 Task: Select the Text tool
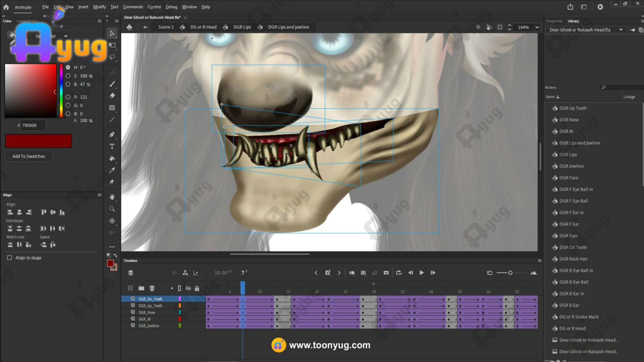click(x=112, y=146)
